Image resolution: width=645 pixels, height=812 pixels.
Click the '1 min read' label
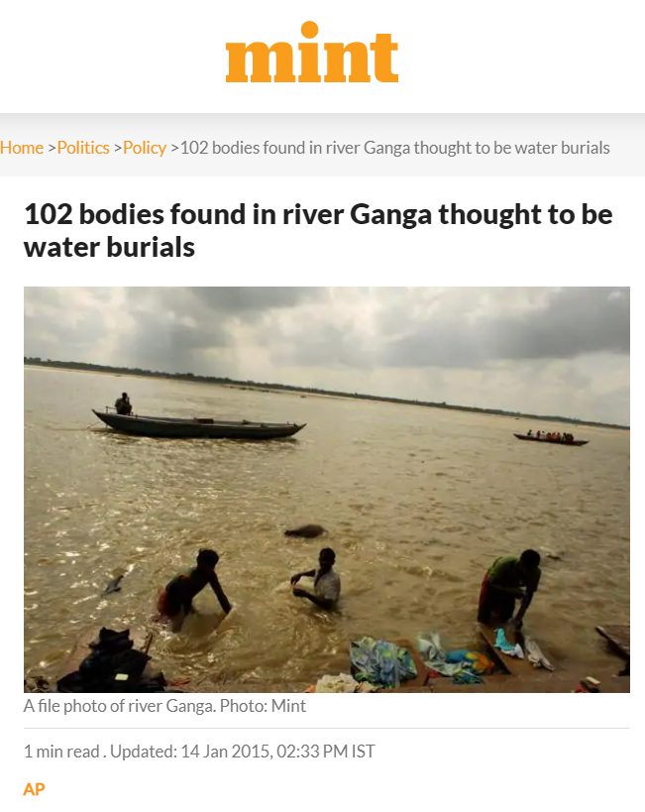pyautogui.click(x=61, y=751)
